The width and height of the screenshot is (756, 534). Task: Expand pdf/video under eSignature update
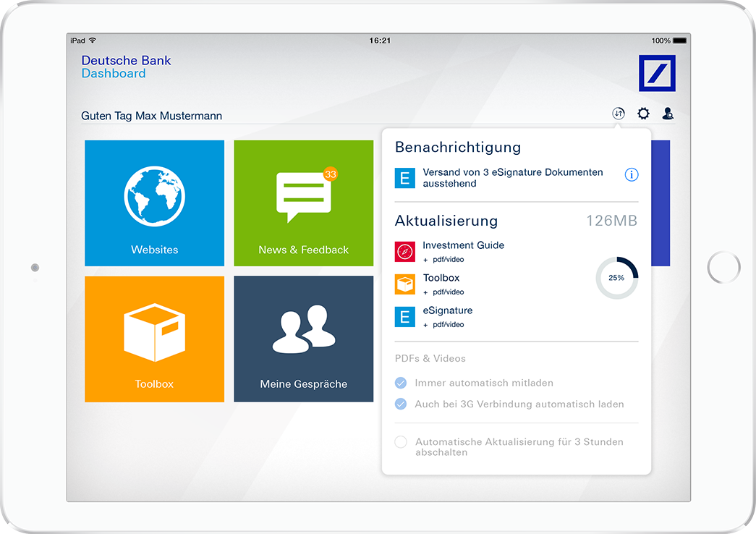(443, 325)
